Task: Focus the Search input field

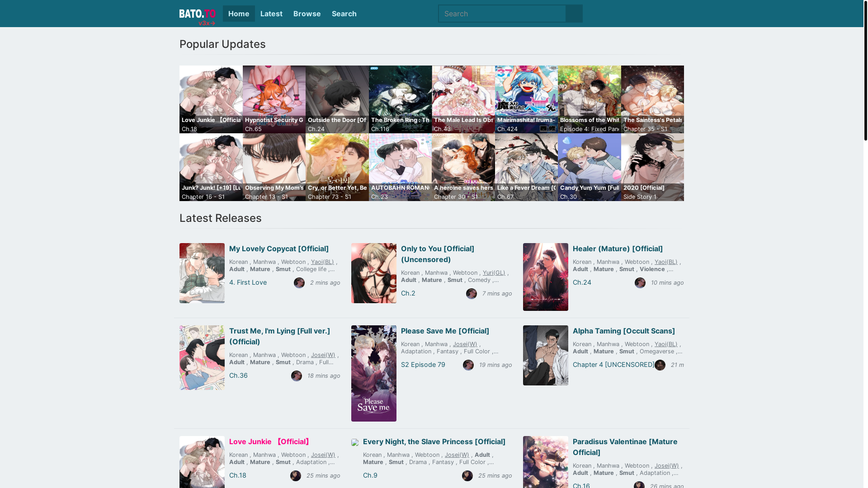Action: click(502, 14)
